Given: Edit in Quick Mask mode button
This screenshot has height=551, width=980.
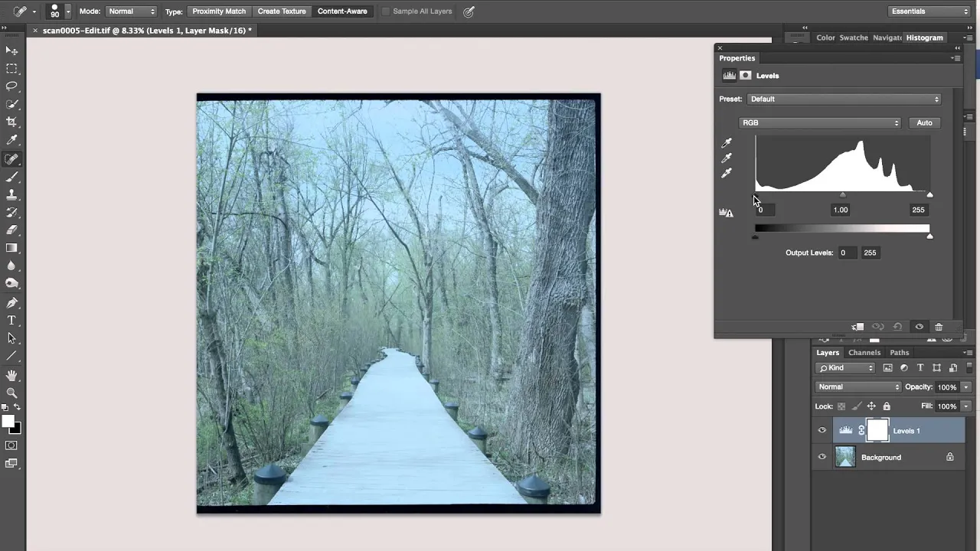Looking at the screenshot, I should click(x=11, y=445).
